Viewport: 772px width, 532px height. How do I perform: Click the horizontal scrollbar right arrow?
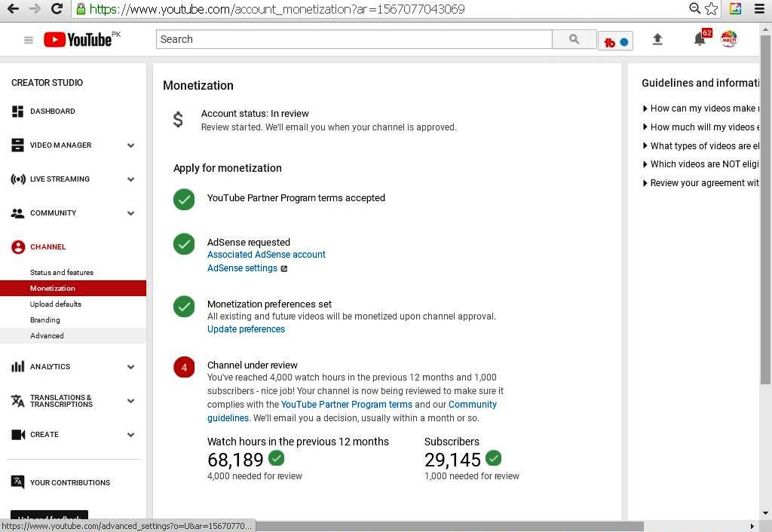tap(752, 526)
